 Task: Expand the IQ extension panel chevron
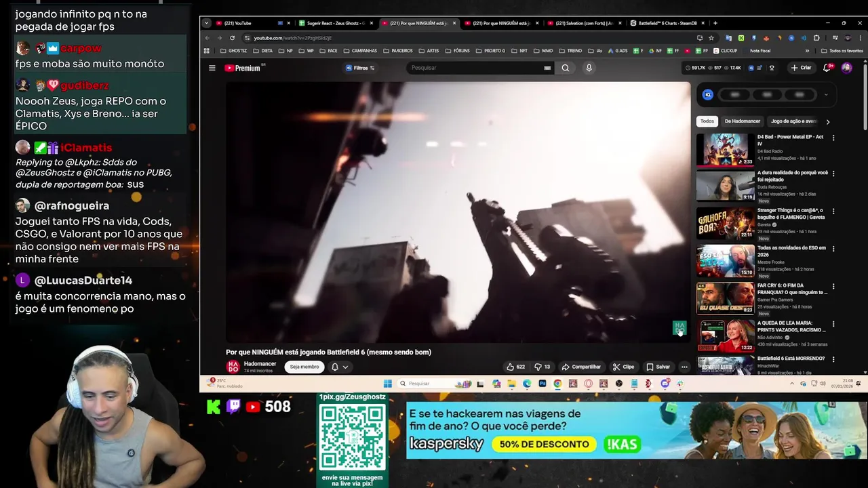825,95
